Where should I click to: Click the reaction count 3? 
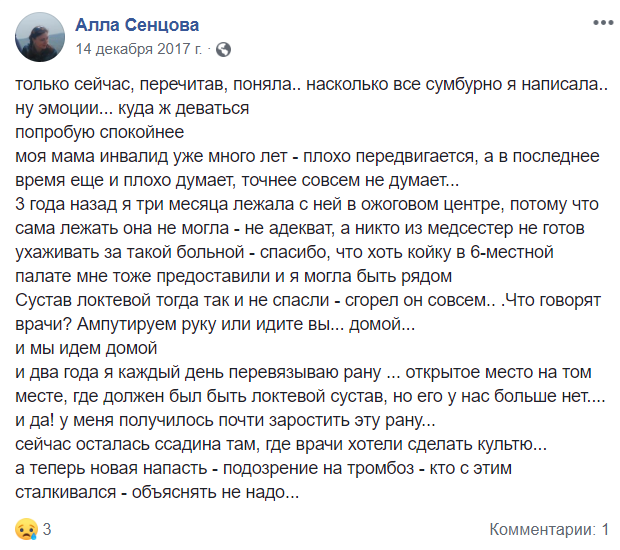coord(46,528)
